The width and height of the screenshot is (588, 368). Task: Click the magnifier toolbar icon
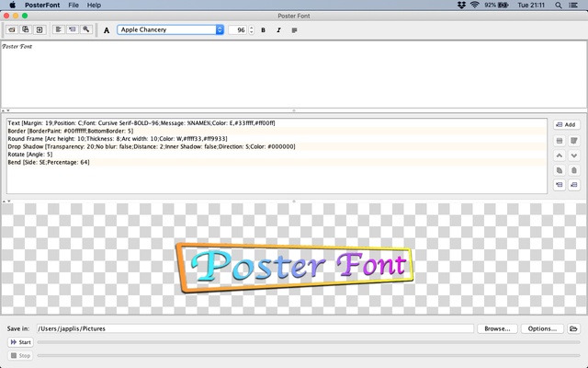coord(85,29)
